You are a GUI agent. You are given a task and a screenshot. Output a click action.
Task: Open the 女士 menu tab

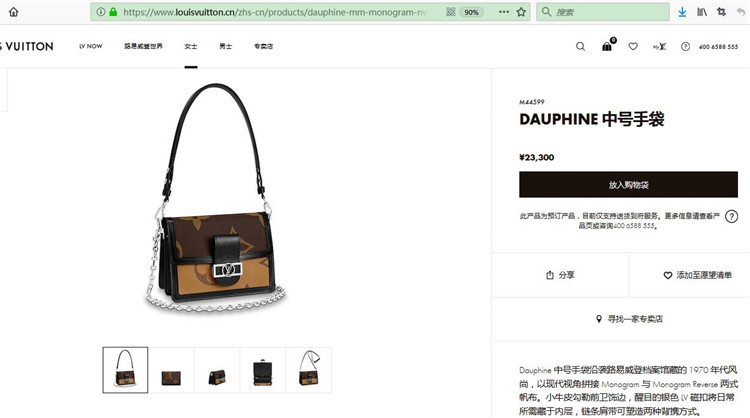pyautogui.click(x=191, y=46)
